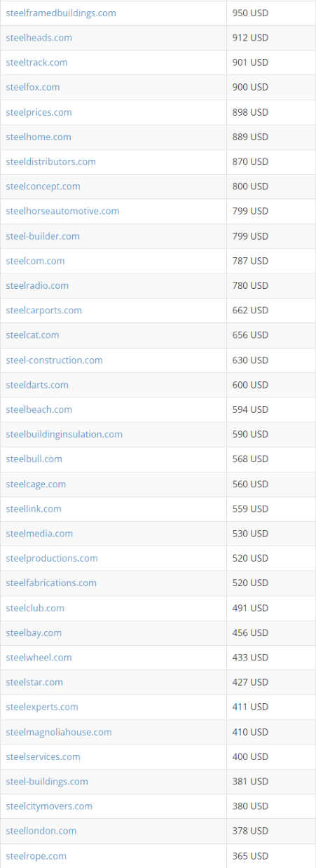Click the steel-construction.com link
This screenshot has width=316, height=868.
click(54, 360)
